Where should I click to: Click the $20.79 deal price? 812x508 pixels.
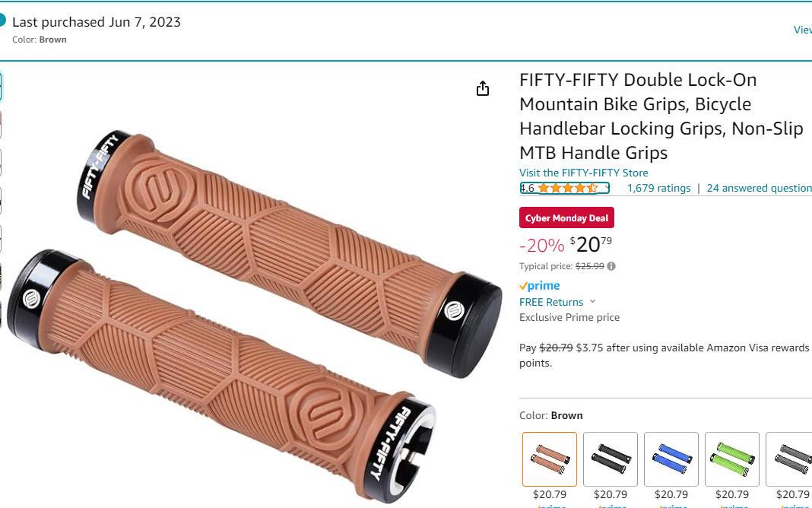(591, 244)
